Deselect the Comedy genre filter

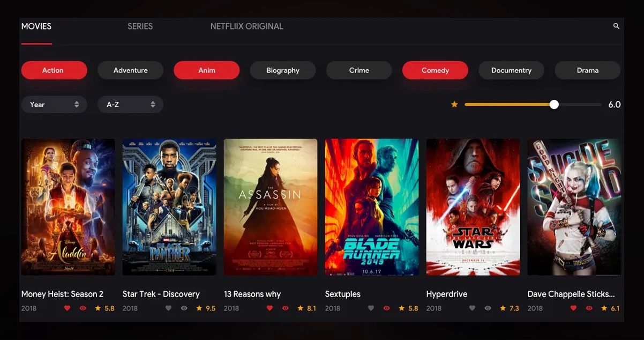[435, 70]
